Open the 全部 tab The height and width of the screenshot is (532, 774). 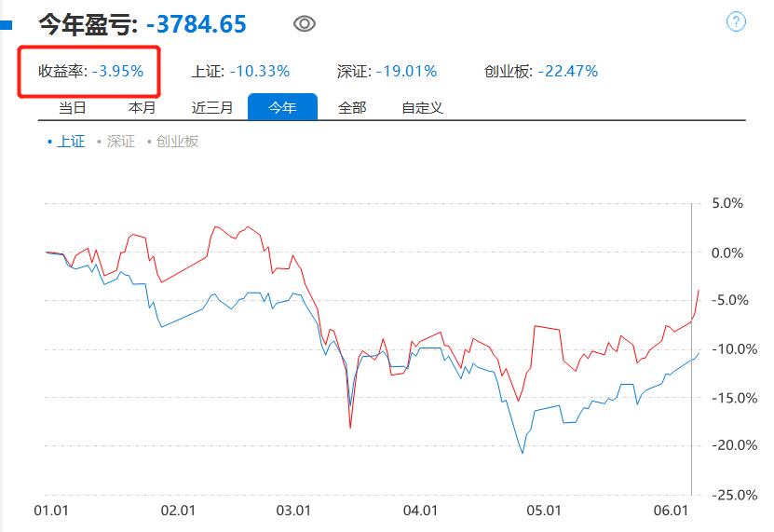pyautogui.click(x=352, y=107)
